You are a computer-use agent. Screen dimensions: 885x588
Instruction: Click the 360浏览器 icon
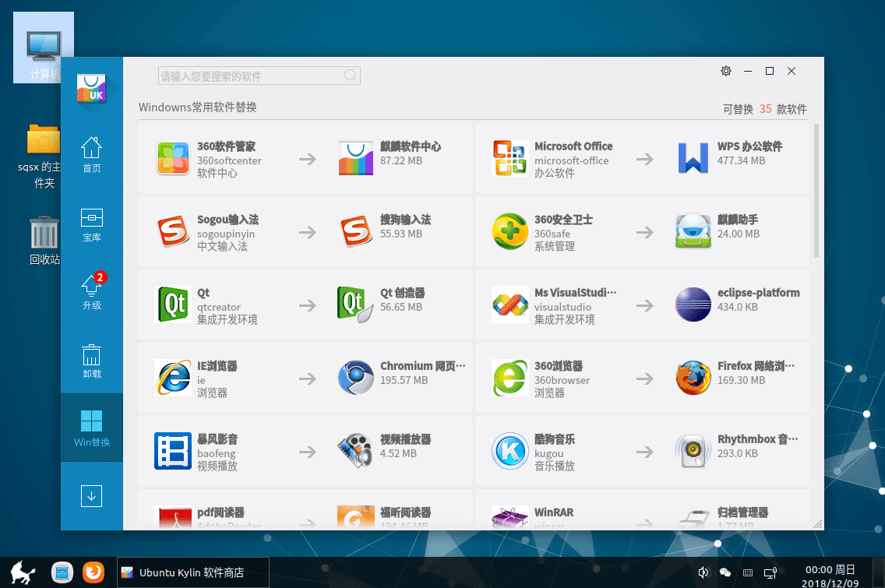click(x=509, y=378)
